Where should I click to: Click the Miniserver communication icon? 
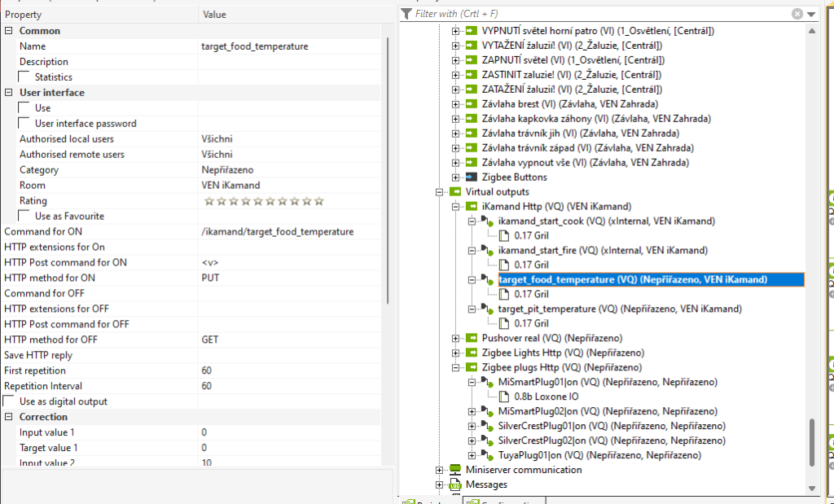(455, 470)
